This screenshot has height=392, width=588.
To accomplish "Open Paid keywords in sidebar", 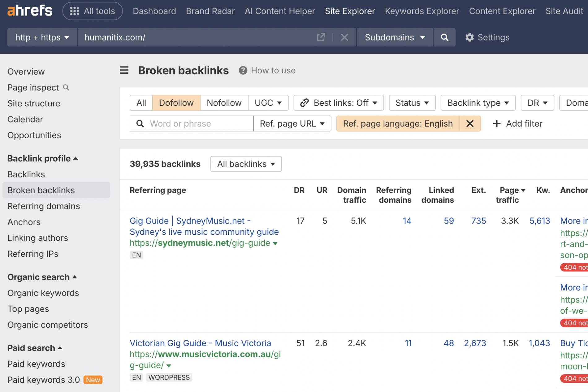I will [x=36, y=364].
